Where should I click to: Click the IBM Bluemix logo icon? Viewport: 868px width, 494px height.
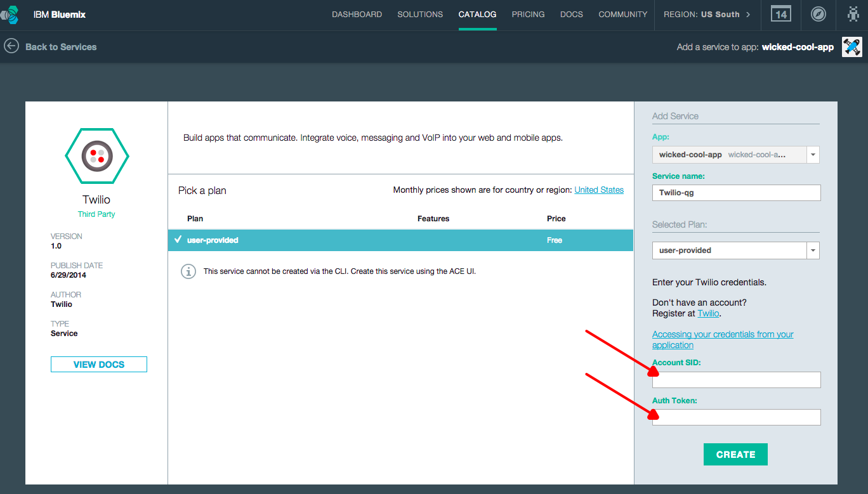10,14
